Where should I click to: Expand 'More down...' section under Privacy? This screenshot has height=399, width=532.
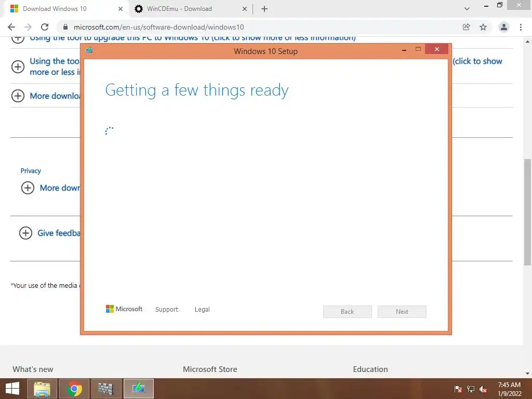(28, 188)
